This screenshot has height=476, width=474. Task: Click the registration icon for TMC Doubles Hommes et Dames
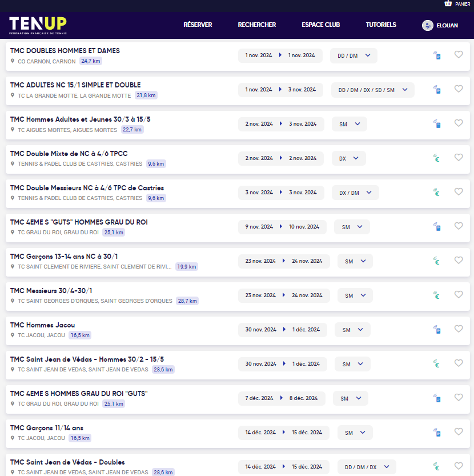(437, 55)
